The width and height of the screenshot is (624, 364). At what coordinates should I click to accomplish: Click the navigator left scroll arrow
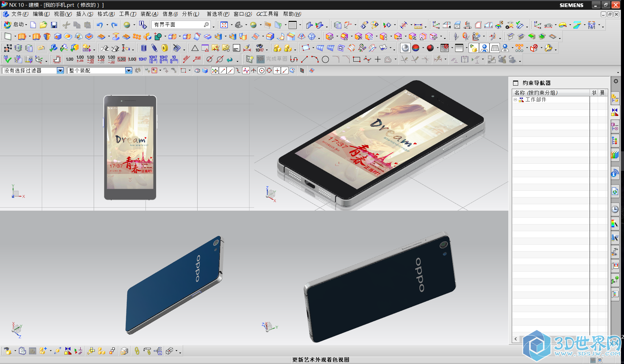pos(516,339)
